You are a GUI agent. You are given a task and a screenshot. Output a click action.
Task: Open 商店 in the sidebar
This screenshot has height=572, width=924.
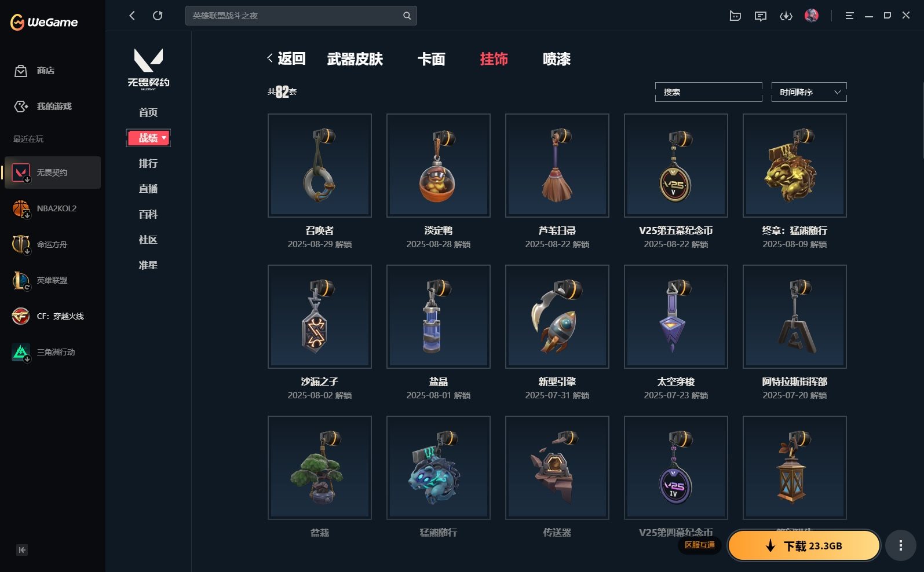tap(46, 71)
